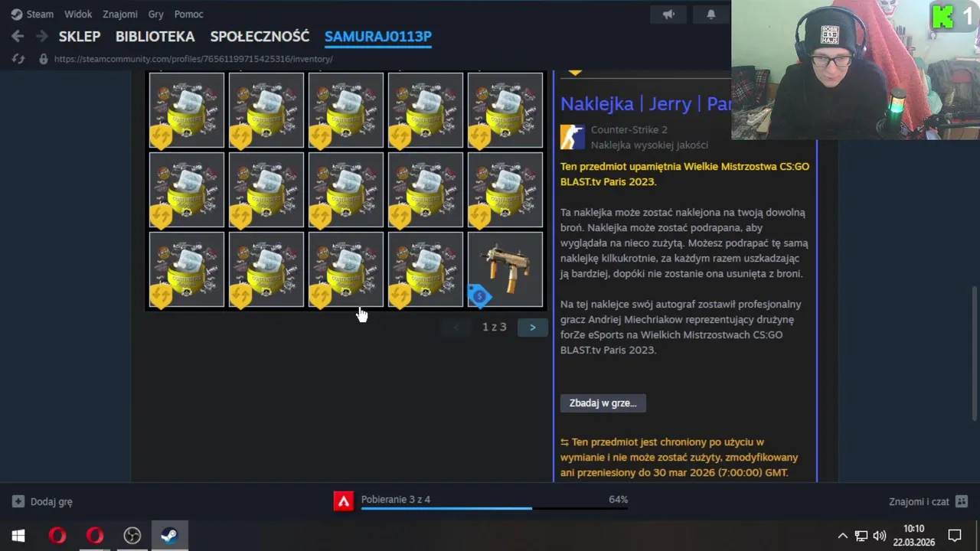Click the steamcommunity inventory URL field
This screenshot has height=551, width=980.
tap(193, 59)
